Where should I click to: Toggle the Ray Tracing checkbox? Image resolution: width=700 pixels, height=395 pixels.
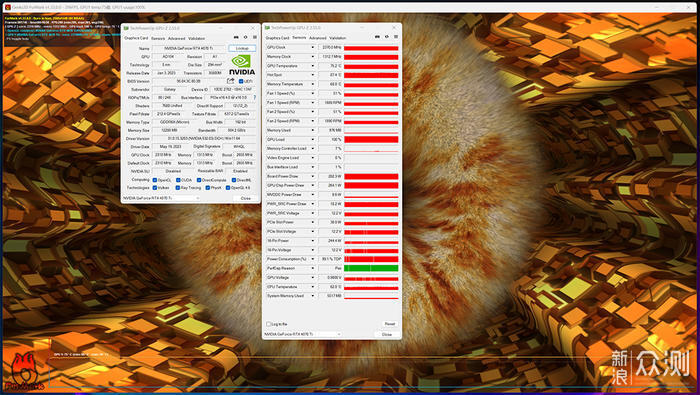(178, 188)
